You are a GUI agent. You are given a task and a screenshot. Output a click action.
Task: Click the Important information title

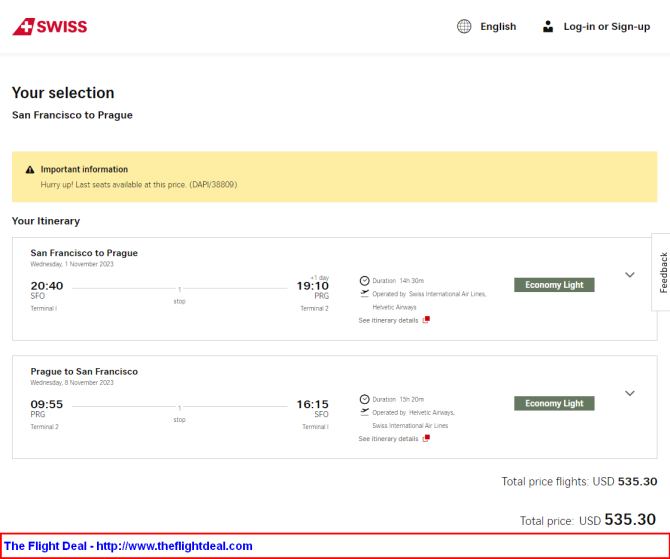point(84,169)
